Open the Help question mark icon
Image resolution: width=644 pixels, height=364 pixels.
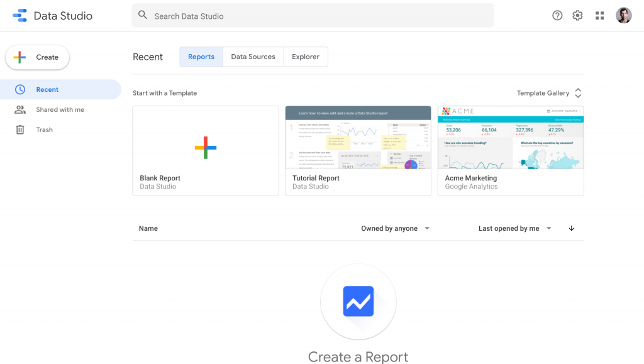coord(557,16)
